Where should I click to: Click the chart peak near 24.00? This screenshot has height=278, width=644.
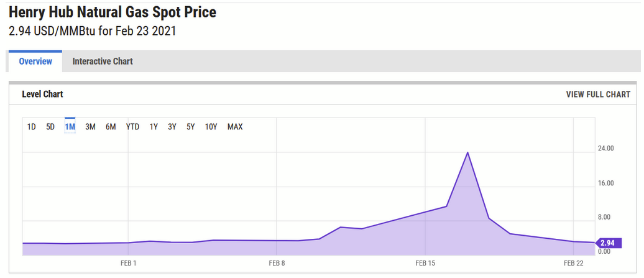(x=467, y=152)
